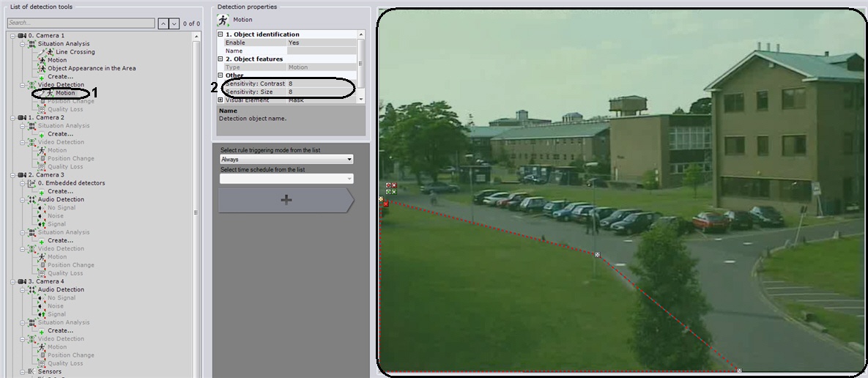This screenshot has width=868, height=378.
Task: Click the Object Appearance in the Area icon
Action: (42, 68)
